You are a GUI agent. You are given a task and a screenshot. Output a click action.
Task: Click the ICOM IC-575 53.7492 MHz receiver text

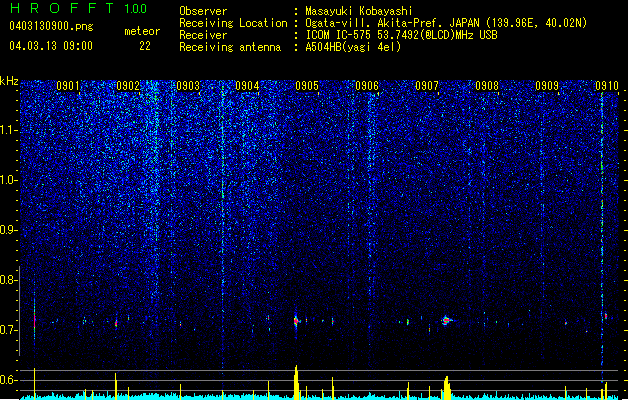401,35
